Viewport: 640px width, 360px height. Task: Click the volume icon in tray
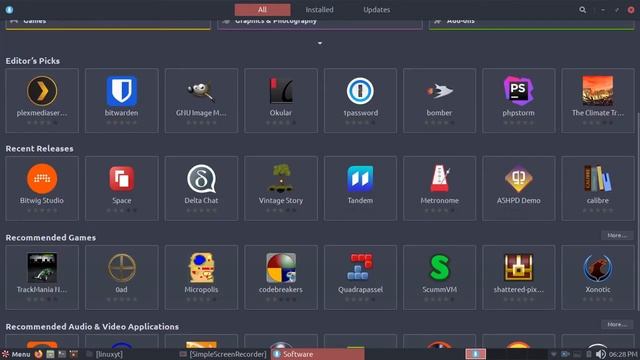pyautogui.click(x=600, y=354)
